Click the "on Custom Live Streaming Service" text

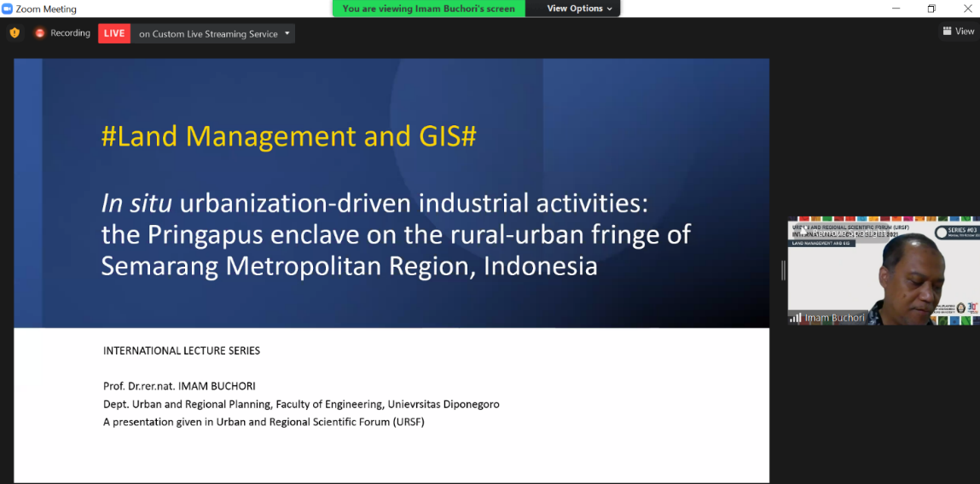coord(208,34)
